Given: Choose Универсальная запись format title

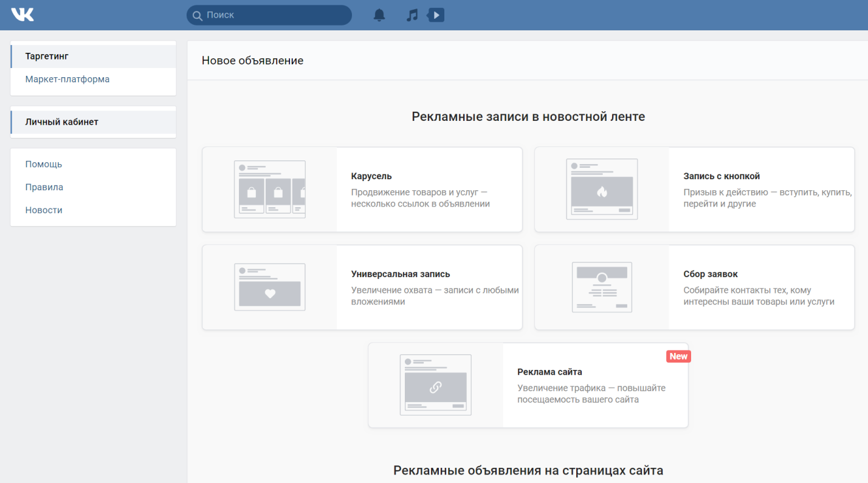Looking at the screenshot, I should (x=401, y=274).
